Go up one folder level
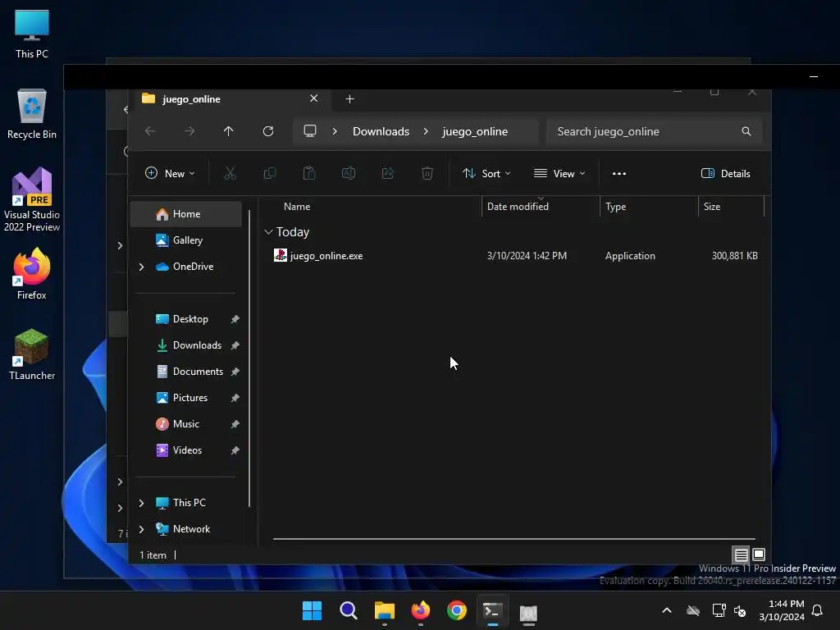This screenshot has width=840, height=630. click(x=229, y=131)
